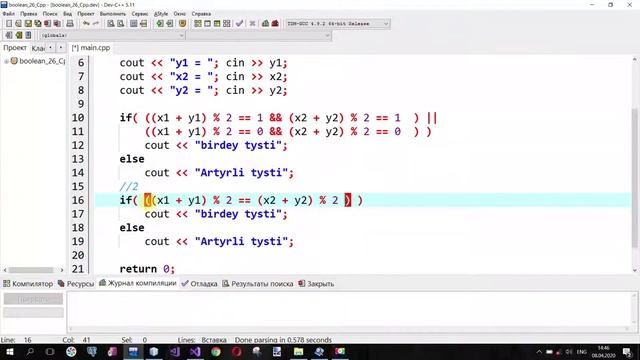Click the Close file toolbar icon
Viewport: 640px width, 360px height.
[x=48, y=24]
